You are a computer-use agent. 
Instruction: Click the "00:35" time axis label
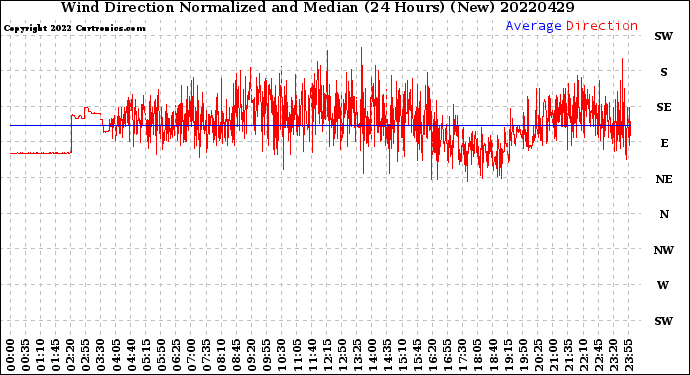26,355
